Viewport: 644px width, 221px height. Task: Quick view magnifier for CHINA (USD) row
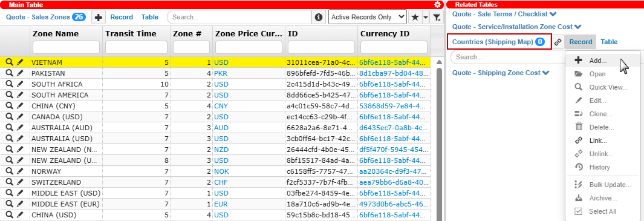[9, 215]
